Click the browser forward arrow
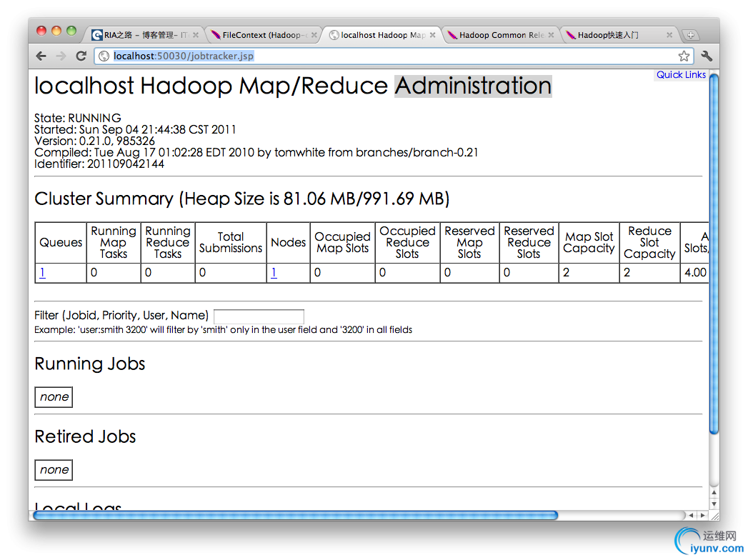 [x=61, y=56]
